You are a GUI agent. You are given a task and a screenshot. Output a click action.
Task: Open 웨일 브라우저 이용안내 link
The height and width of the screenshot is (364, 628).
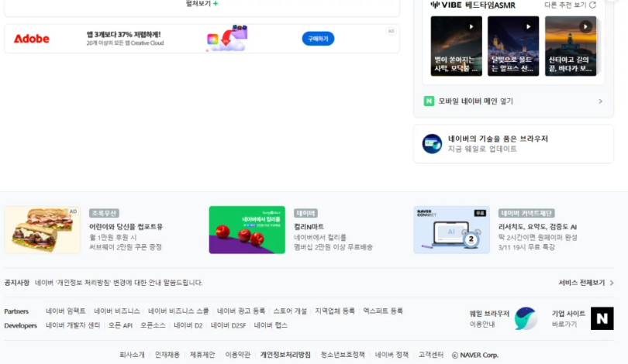pos(489,318)
